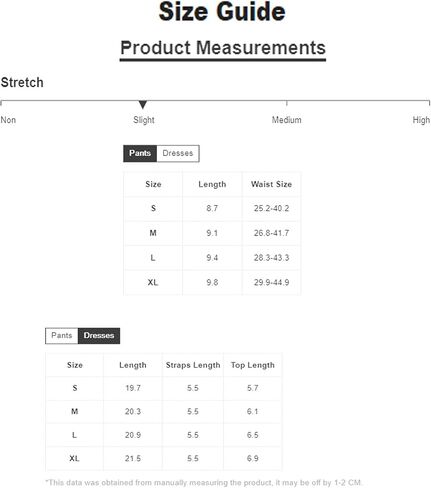Image resolution: width=431 pixels, height=488 pixels.
Task: Click the Medium tick on stretch scale
Action: click(x=287, y=103)
